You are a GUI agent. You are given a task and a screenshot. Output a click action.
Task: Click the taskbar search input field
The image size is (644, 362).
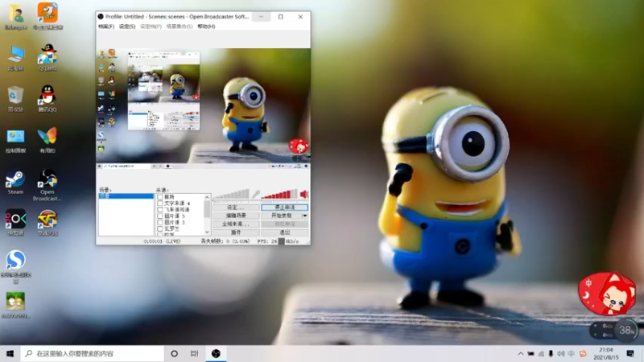coord(92,353)
